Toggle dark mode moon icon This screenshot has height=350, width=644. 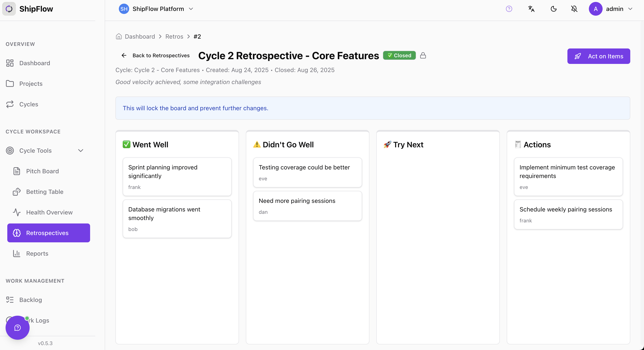coord(553,9)
